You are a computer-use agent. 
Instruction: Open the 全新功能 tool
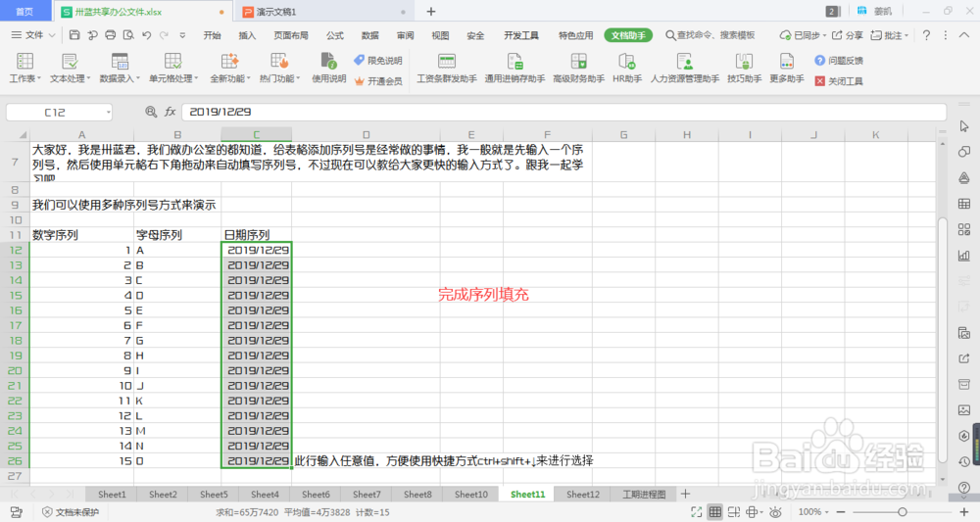[229, 68]
